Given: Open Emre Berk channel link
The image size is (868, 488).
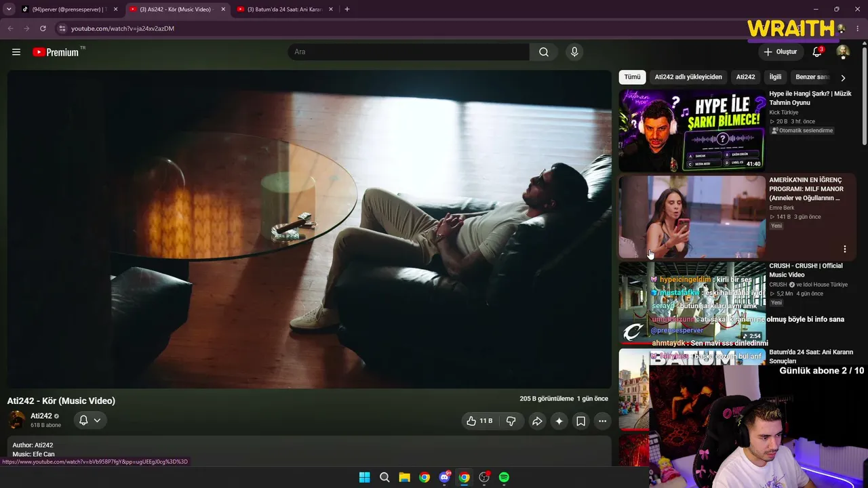Looking at the screenshot, I should point(781,208).
